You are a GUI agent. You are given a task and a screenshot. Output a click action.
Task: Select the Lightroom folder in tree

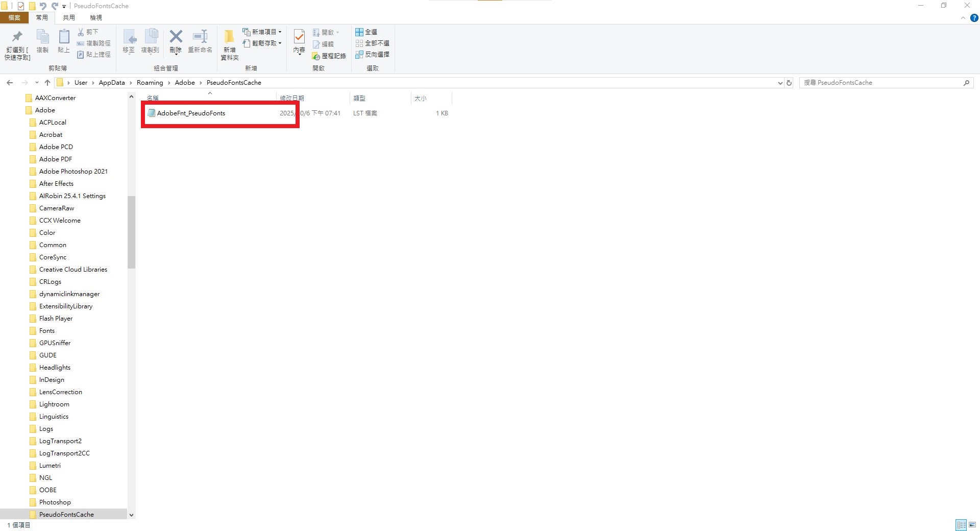point(54,404)
